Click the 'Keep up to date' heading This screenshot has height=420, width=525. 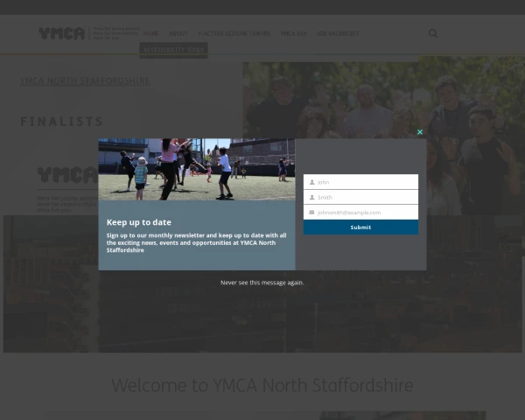pos(139,222)
